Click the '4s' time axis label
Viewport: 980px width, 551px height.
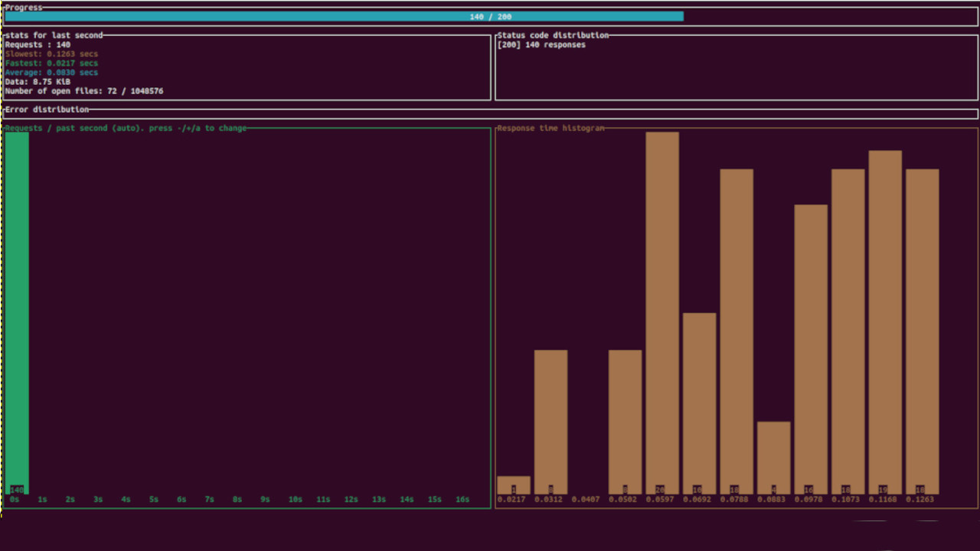126,499
